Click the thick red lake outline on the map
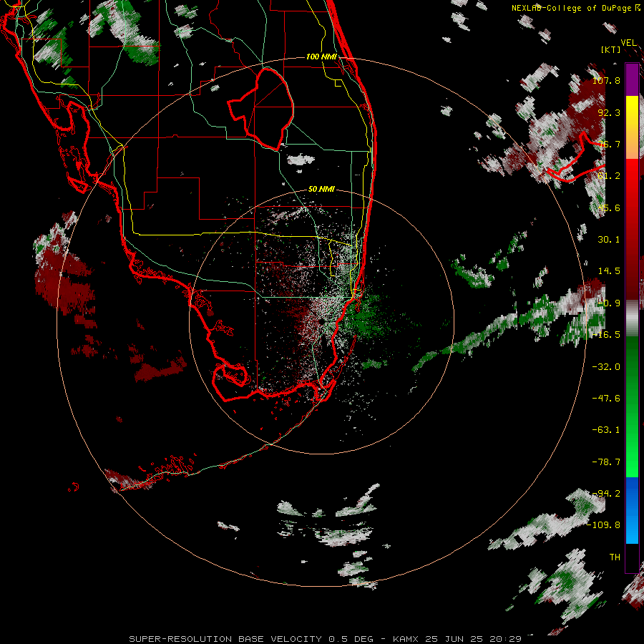This screenshot has height=644, width=644. [260, 109]
